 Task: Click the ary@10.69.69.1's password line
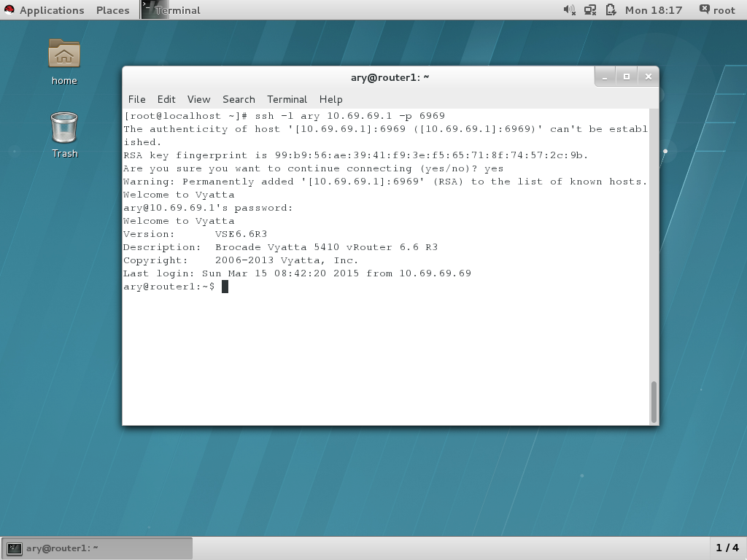point(208,208)
